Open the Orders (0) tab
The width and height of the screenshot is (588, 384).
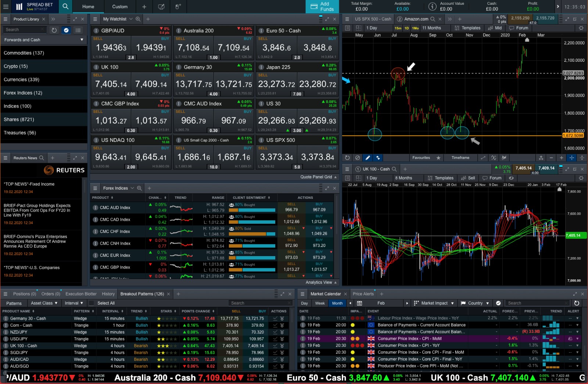tap(51, 294)
